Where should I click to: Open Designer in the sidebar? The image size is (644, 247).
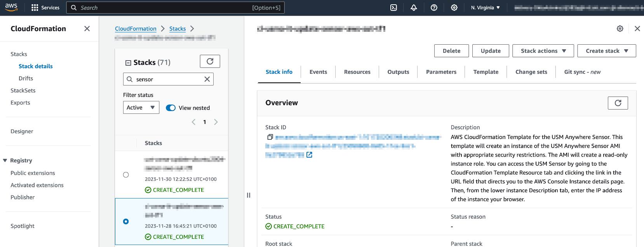[22, 131]
